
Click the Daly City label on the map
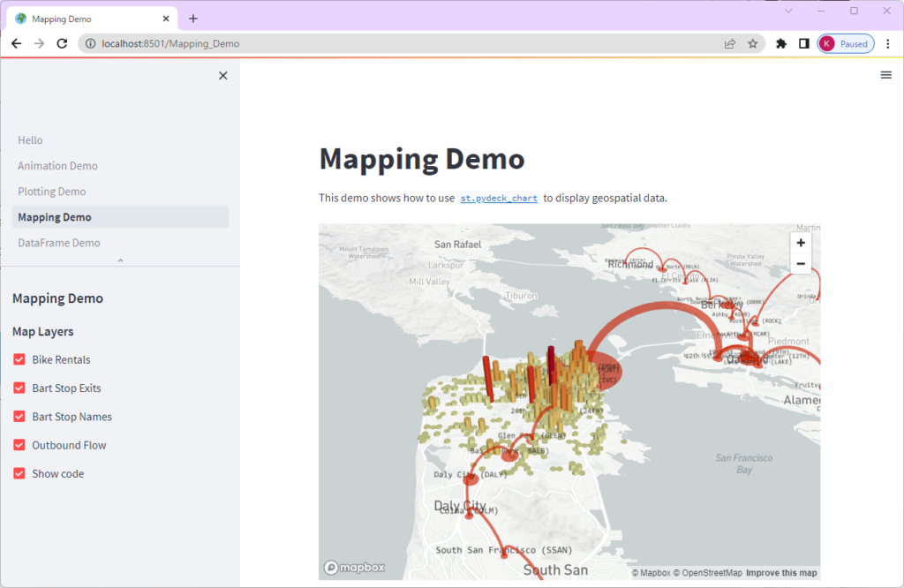point(459,506)
